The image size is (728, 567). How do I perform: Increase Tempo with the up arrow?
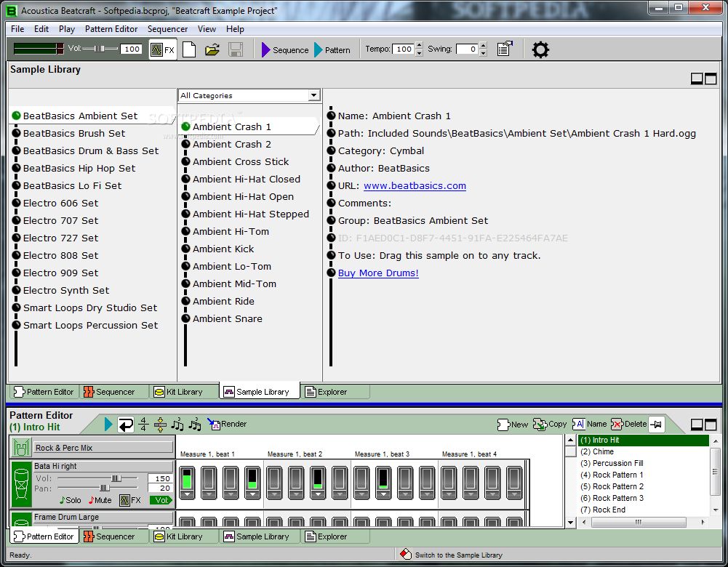[419, 46]
